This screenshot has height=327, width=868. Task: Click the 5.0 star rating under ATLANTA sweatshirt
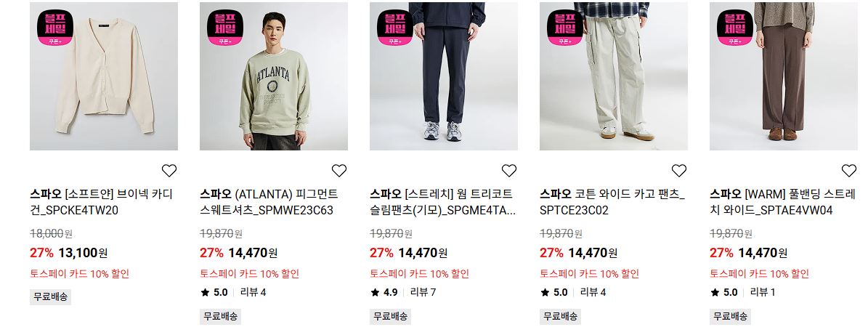pos(214,292)
